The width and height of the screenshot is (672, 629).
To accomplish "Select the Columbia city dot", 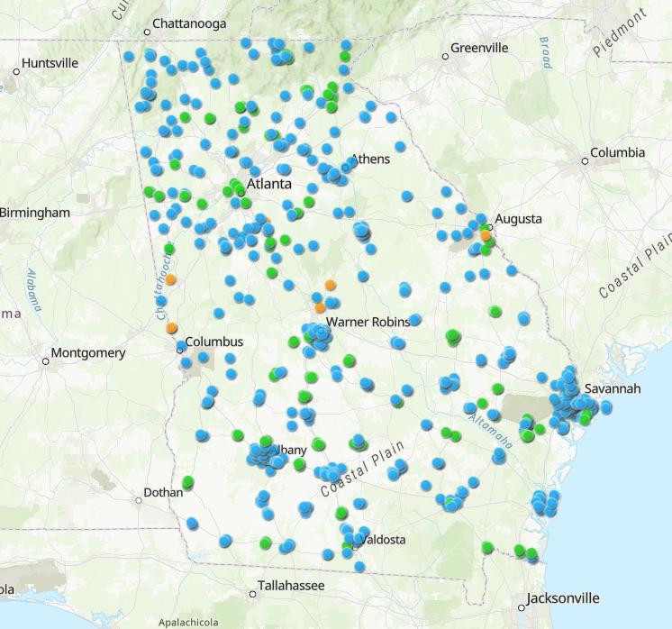I will pos(585,161).
